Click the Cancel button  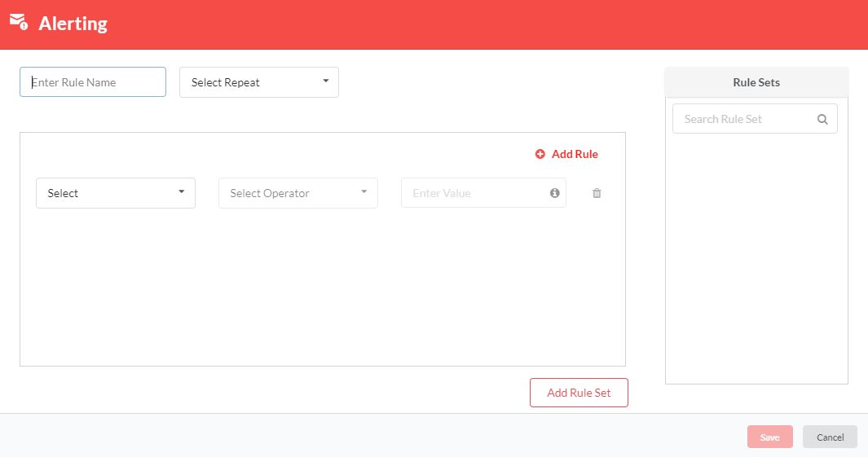pyautogui.click(x=830, y=437)
